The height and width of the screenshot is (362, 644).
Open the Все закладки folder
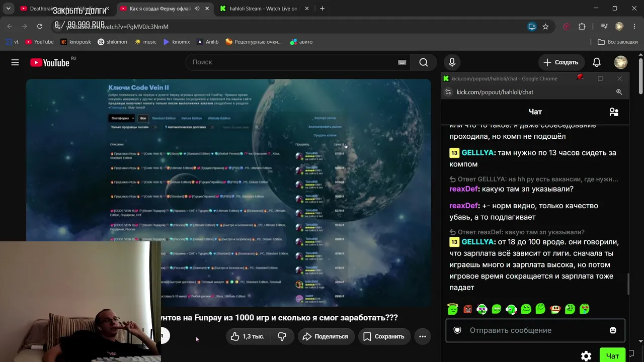(617, 42)
